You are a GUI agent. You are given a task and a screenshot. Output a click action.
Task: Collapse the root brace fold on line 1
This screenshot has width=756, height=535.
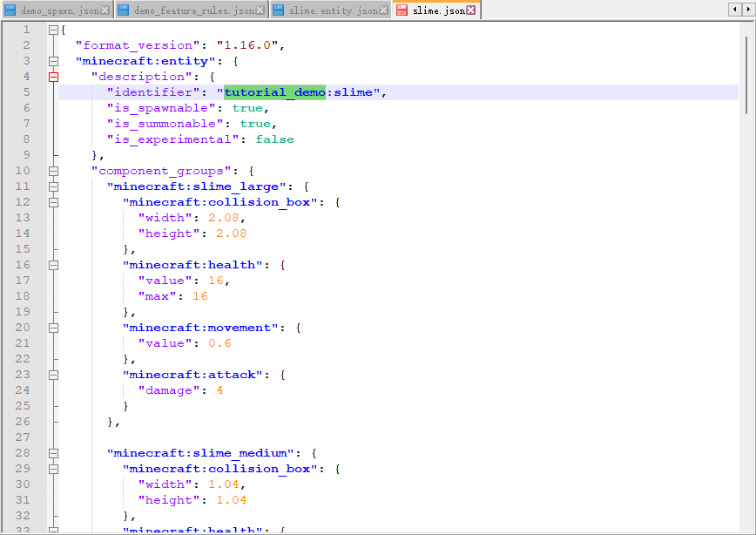tap(53, 30)
